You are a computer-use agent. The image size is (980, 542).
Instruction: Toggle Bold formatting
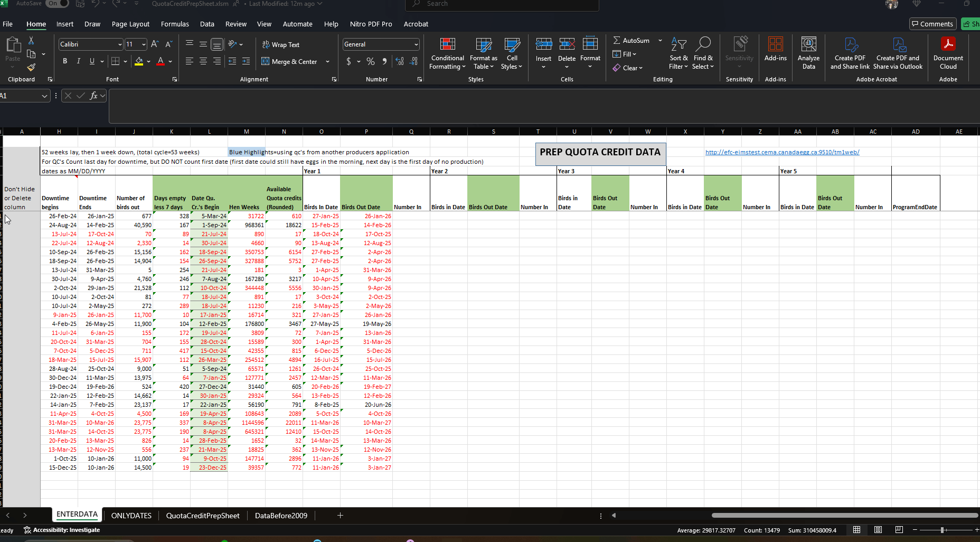65,61
